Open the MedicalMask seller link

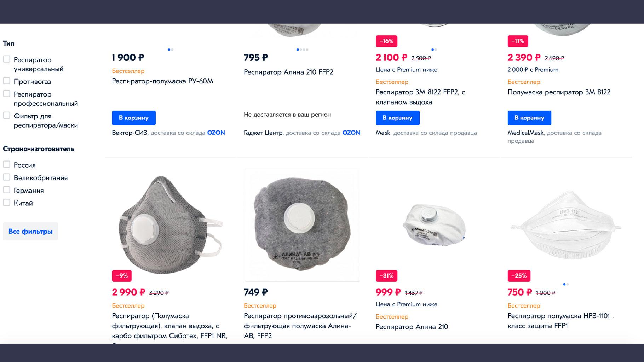[525, 133]
